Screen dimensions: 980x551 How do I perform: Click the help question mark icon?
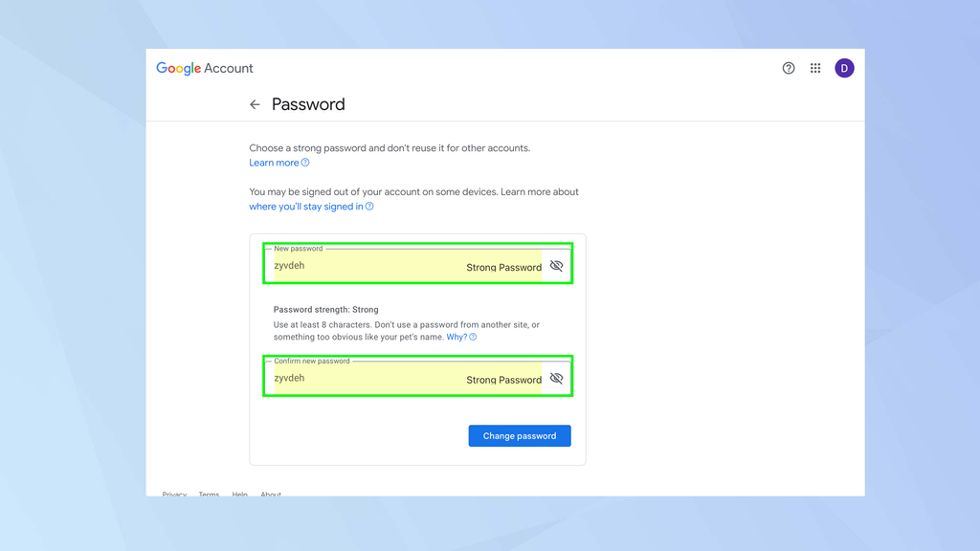tap(788, 68)
